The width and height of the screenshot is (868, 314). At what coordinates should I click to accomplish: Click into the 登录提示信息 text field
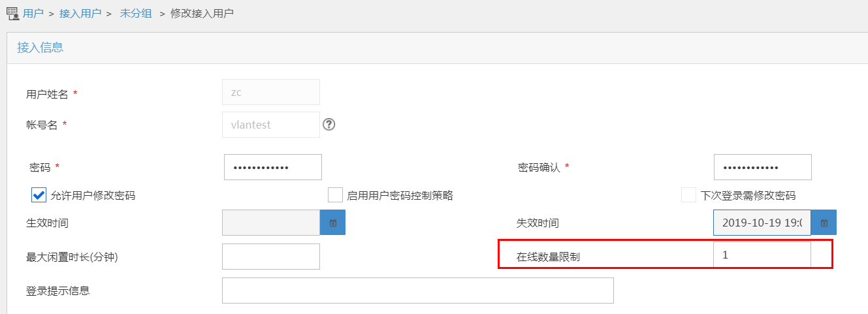(x=417, y=290)
